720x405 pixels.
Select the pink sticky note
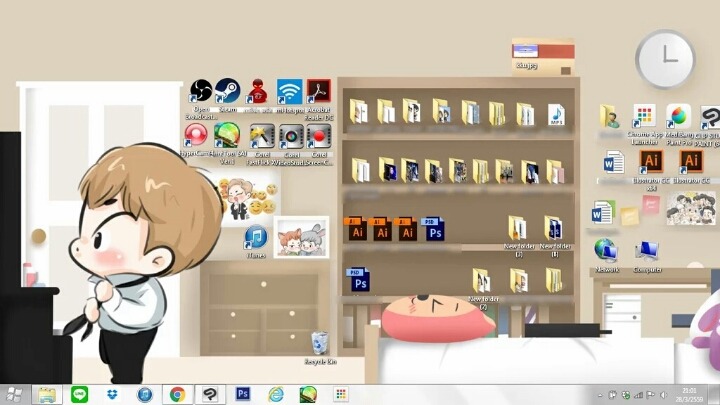pos(651,204)
